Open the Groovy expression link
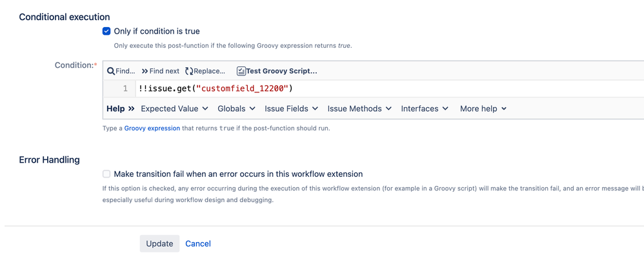The width and height of the screenshot is (644, 266). click(x=152, y=128)
